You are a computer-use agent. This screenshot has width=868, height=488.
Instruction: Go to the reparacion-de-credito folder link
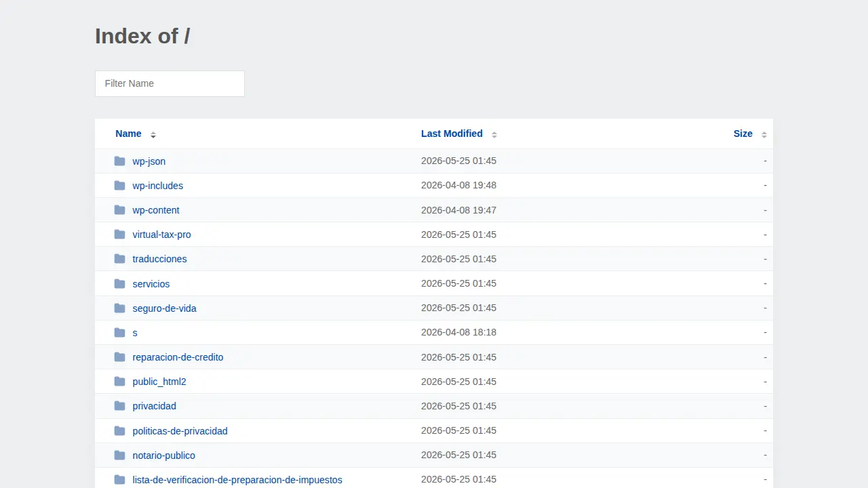click(178, 357)
